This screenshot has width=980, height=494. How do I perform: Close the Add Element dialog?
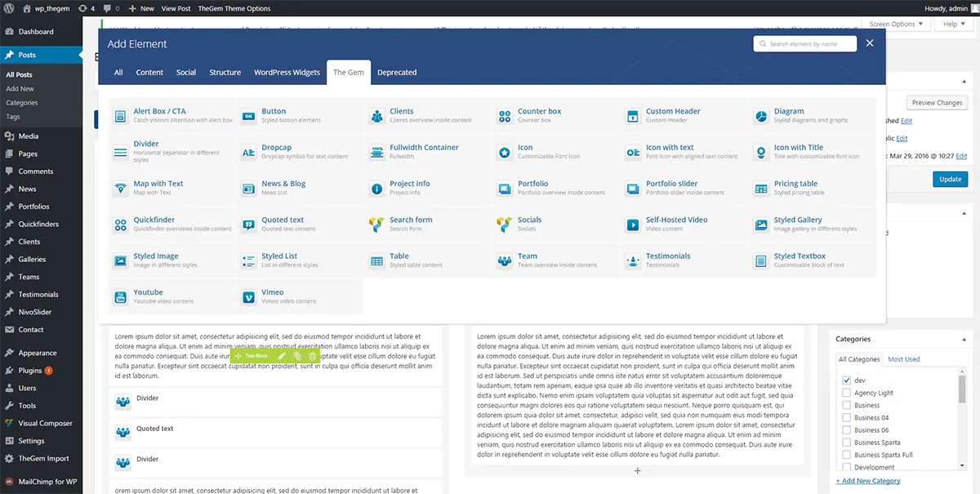[870, 43]
